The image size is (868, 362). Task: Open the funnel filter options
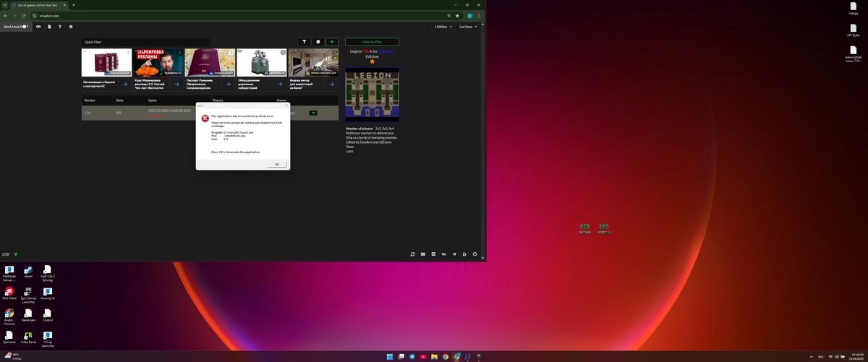click(305, 42)
